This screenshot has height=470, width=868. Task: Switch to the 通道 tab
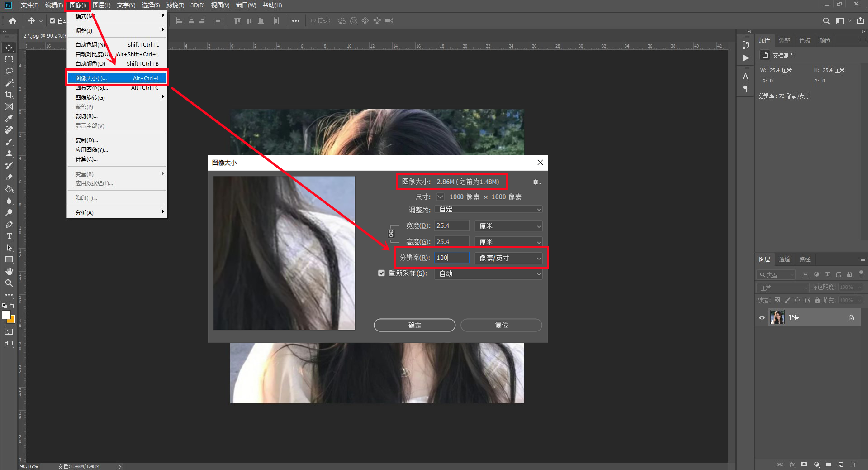784,259
